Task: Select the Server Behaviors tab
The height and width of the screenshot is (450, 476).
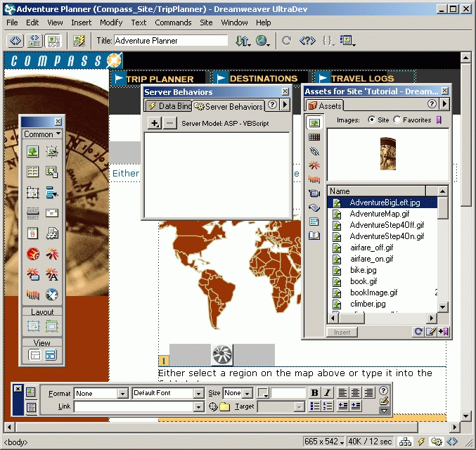Action: pyautogui.click(x=229, y=106)
